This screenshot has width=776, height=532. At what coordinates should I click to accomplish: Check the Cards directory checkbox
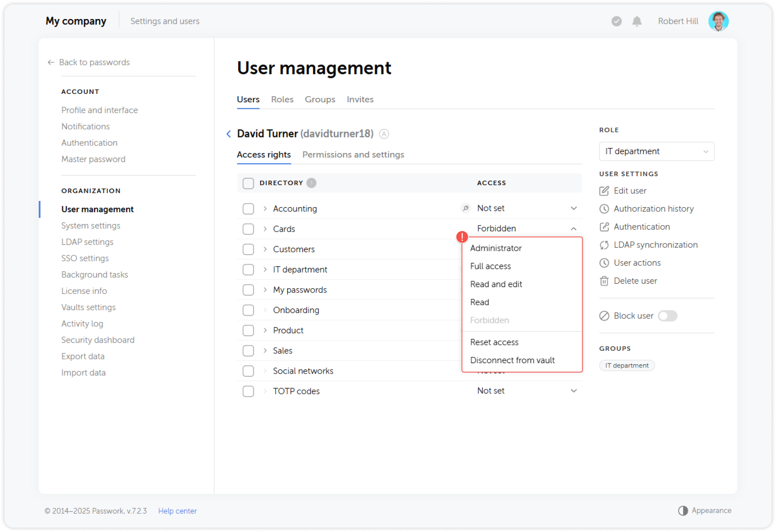tap(248, 229)
